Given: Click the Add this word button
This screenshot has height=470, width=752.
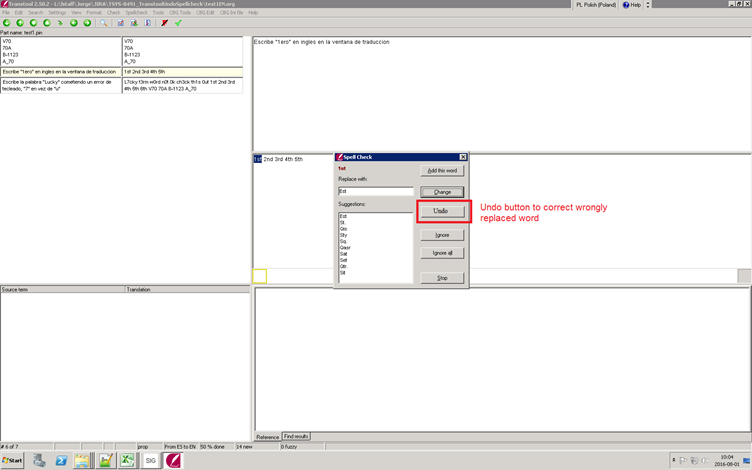Looking at the screenshot, I should [x=441, y=172].
